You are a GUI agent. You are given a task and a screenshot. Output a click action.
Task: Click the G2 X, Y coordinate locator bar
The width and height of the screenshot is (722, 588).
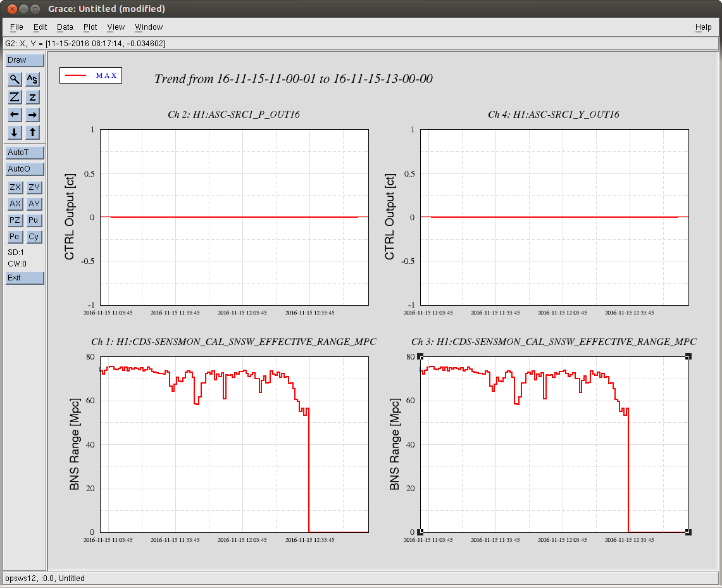pyautogui.click(x=361, y=44)
